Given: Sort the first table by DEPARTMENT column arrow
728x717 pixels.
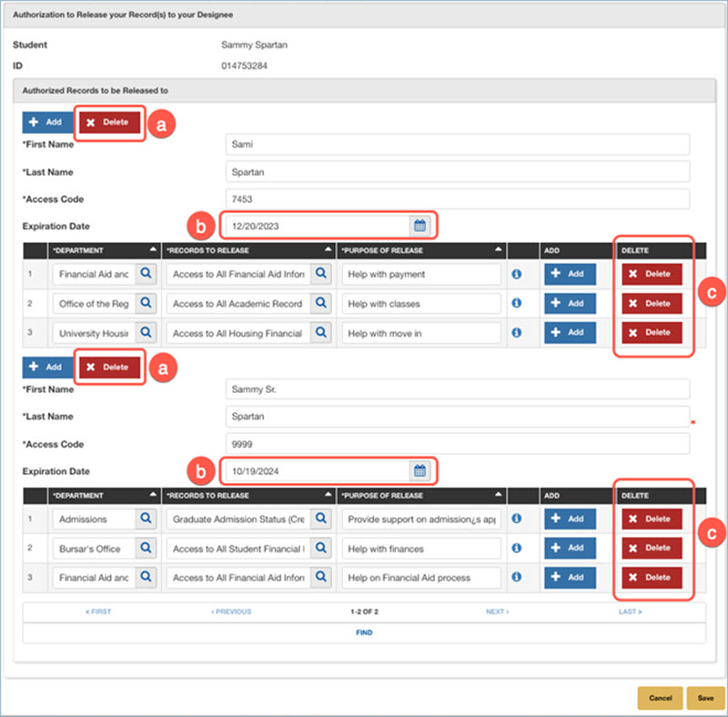Looking at the screenshot, I should tap(152, 249).
